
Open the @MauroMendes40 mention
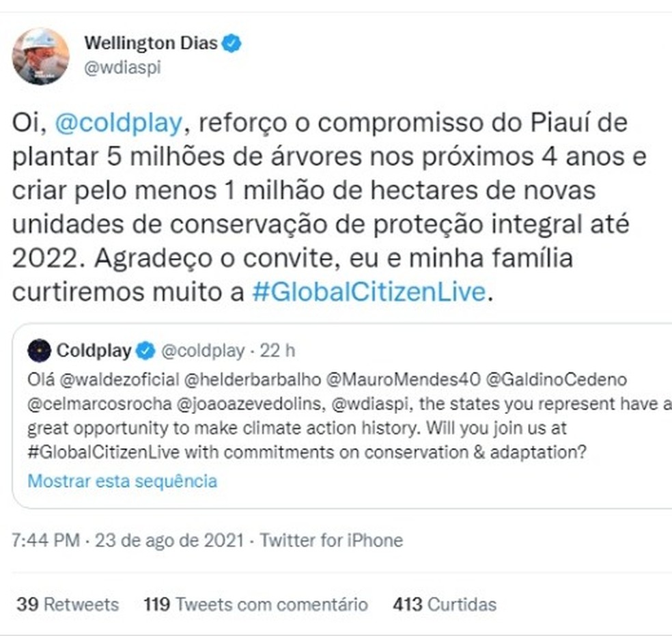coord(404,380)
